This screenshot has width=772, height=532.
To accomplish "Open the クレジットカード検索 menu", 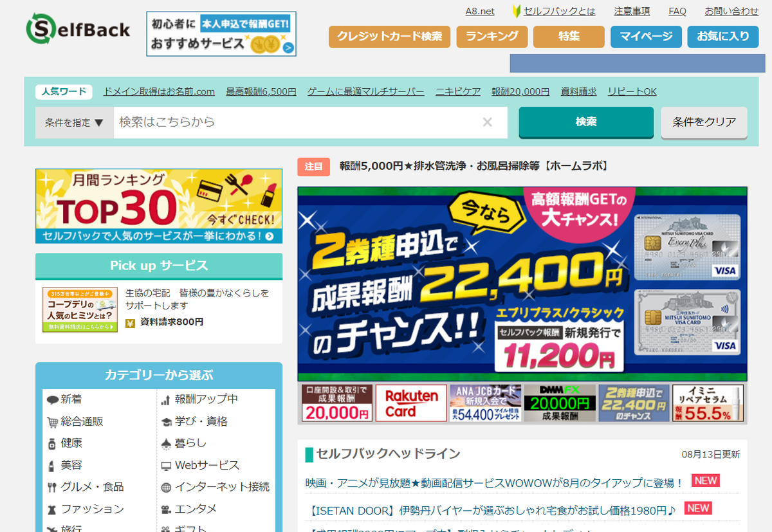I will coord(389,37).
